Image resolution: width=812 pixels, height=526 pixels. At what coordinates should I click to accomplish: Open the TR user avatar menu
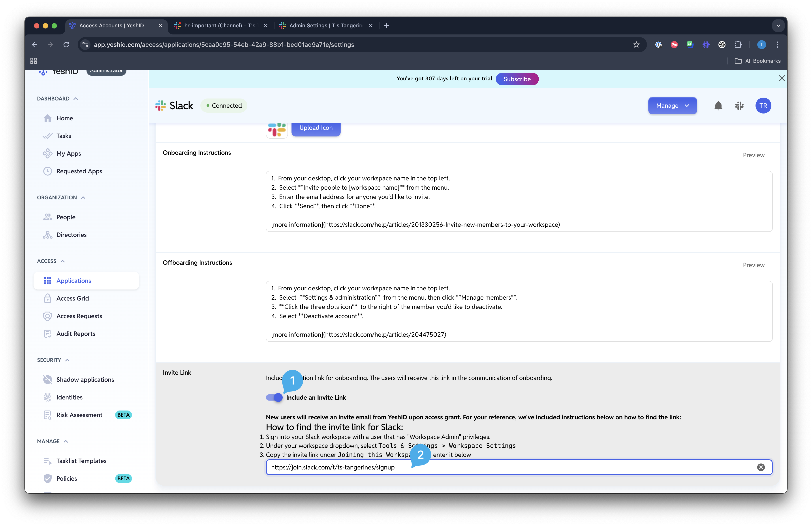coord(763,106)
